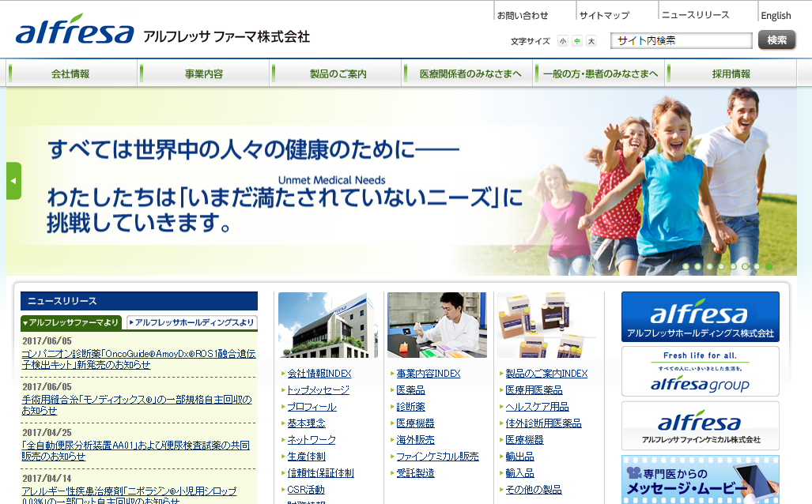Click the date 2017/04/25
Image resolution: width=812 pixels, height=504 pixels.
point(47,433)
